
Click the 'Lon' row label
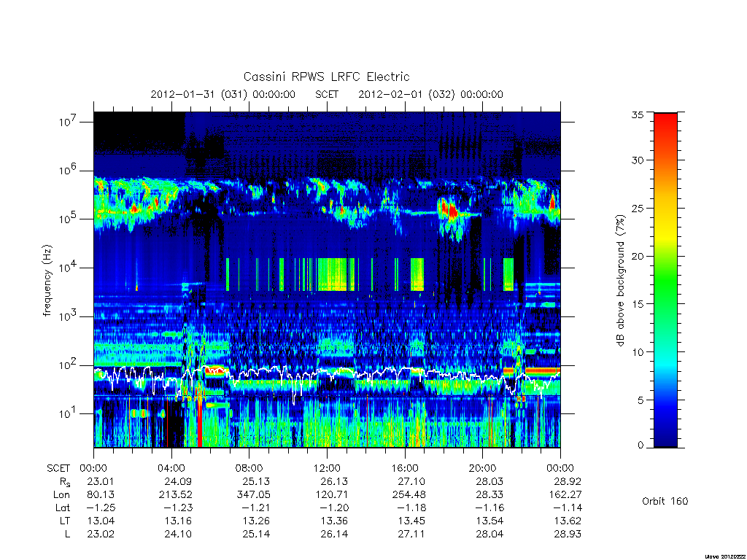pos(61,495)
